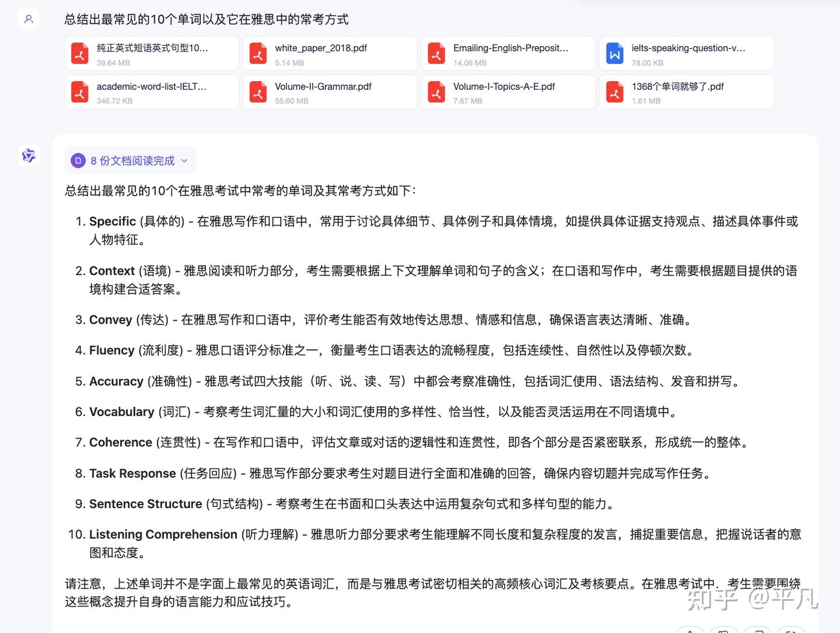Click the purple document icon in reading status

tap(78, 160)
